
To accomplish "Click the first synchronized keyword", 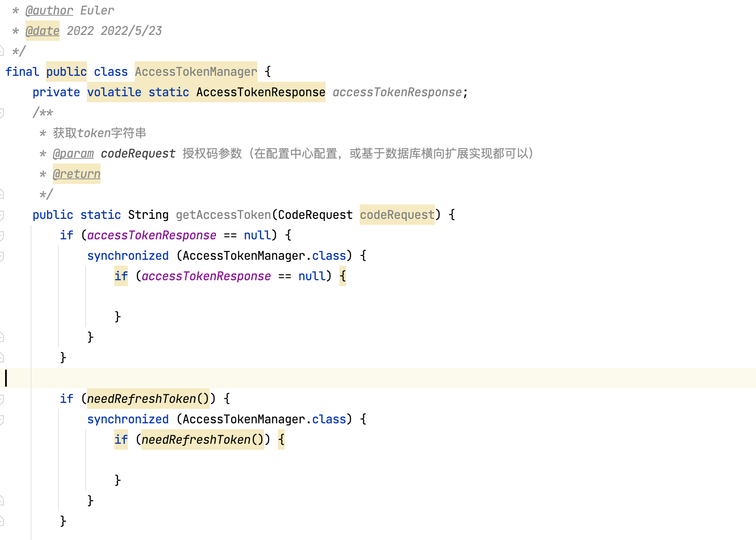I will [128, 256].
